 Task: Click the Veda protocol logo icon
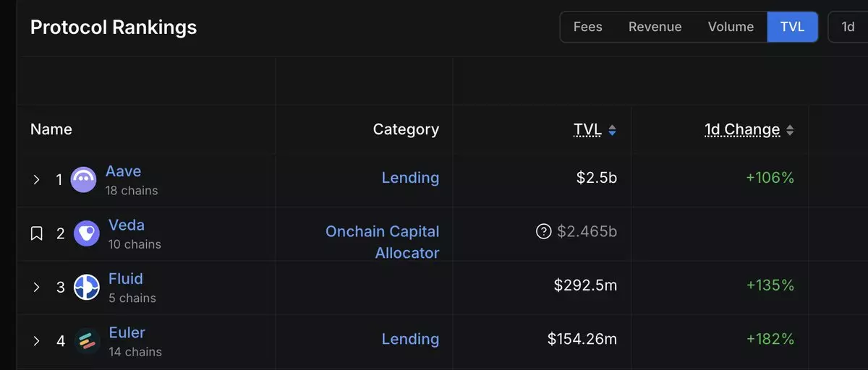87,233
